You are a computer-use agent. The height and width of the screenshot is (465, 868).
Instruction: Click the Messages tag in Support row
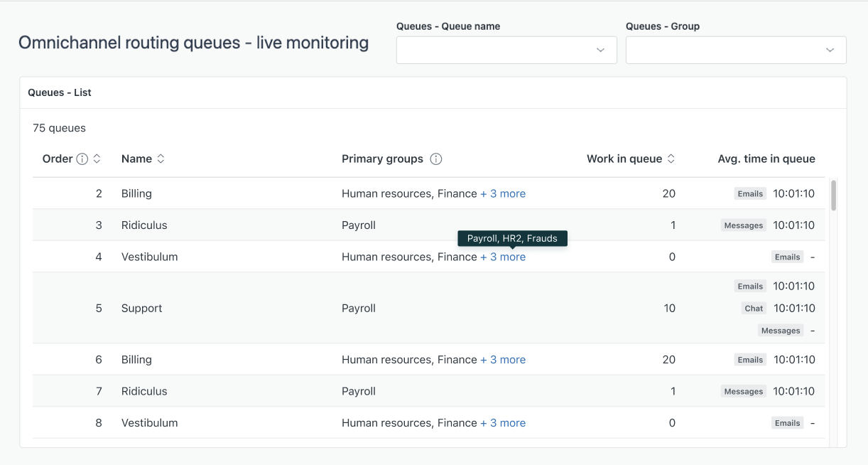tap(781, 331)
